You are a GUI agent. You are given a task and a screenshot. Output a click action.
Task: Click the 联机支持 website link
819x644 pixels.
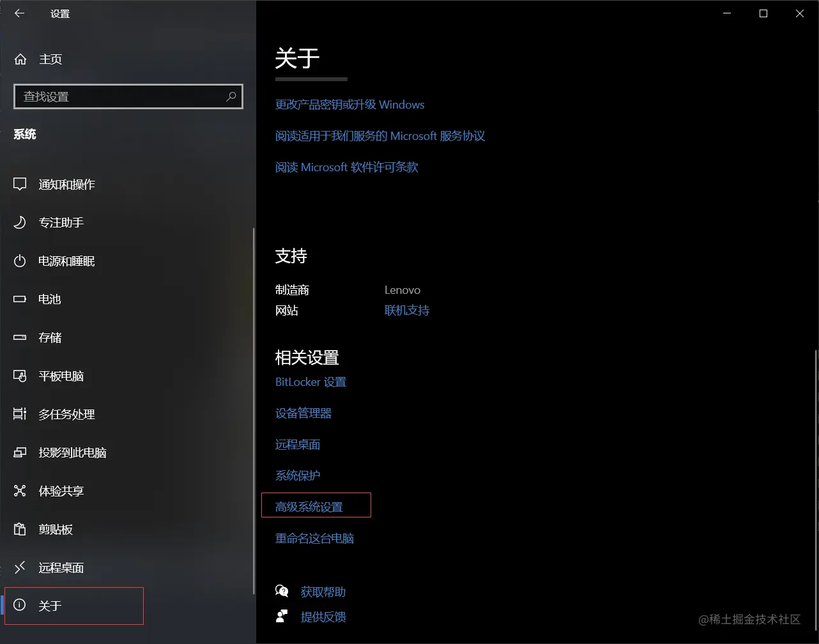tap(407, 310)
